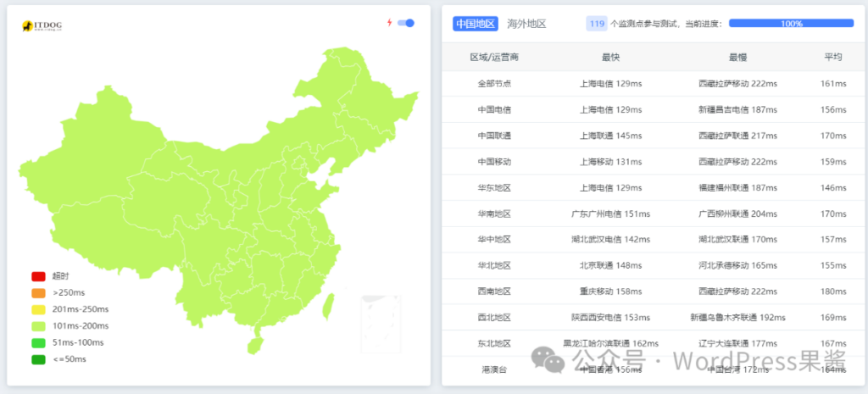Click the 180ms average in 西南地区 row
This screenshot has height=394, width=868.
833,291
